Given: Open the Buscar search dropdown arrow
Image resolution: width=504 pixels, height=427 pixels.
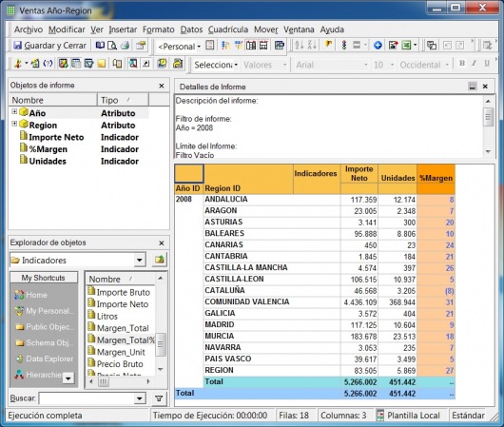Looking at the screenshot, I should pos(140,398).
